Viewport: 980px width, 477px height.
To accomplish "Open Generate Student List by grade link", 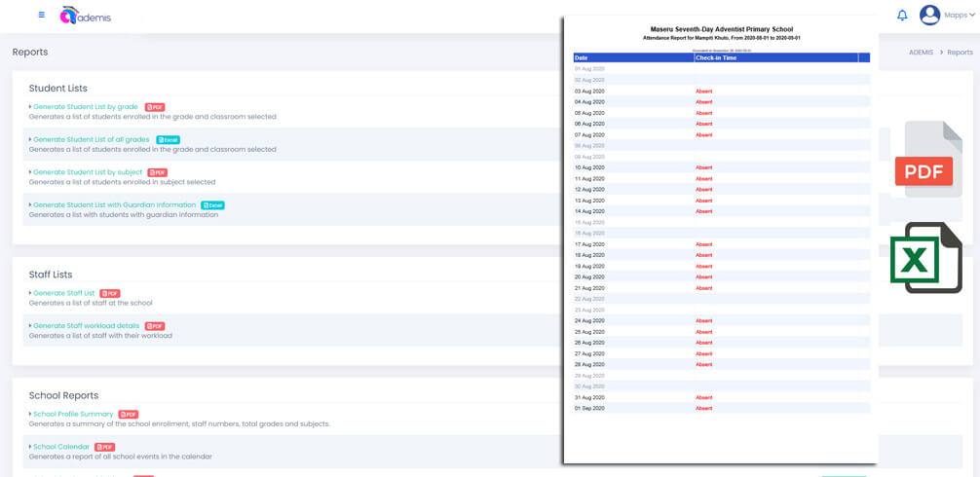I will pos(86,107).
